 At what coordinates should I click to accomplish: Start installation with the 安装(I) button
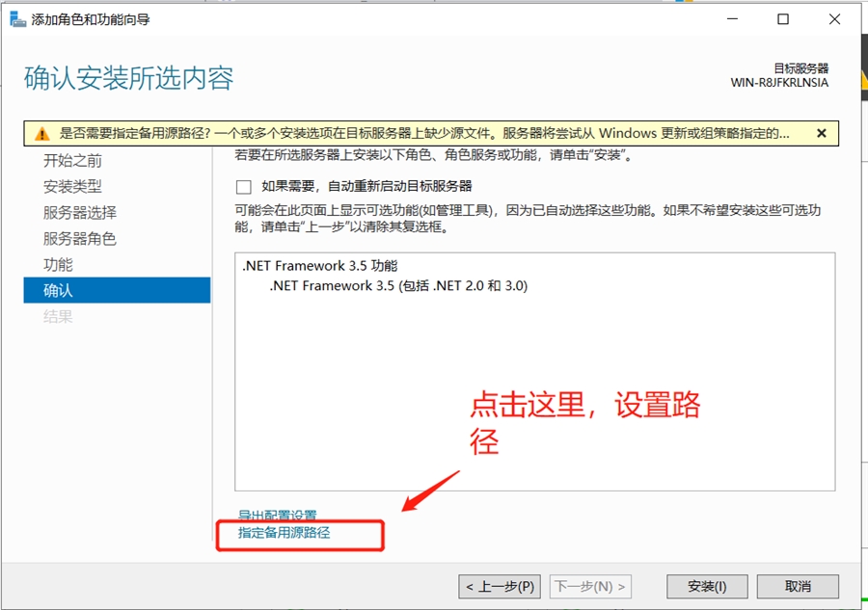707,586
